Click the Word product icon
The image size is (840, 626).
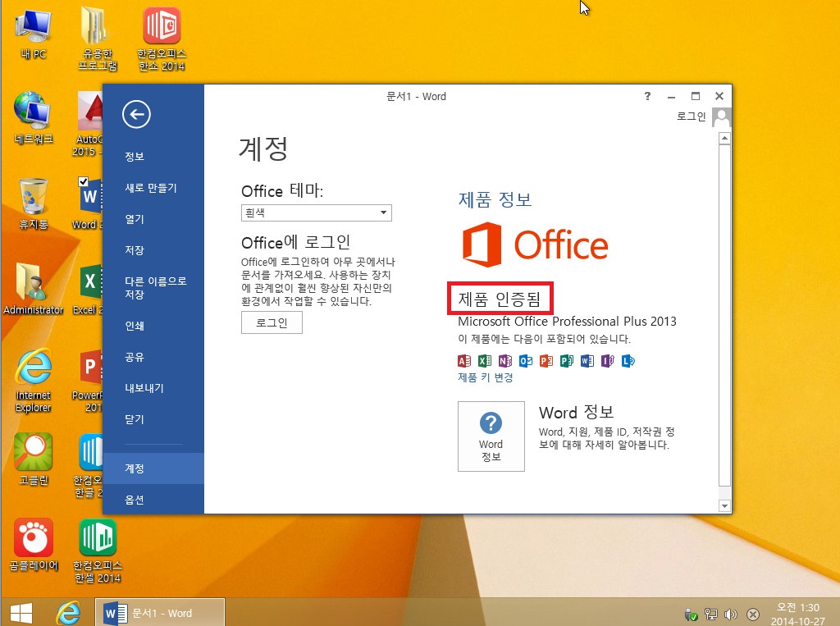[587, 361]
